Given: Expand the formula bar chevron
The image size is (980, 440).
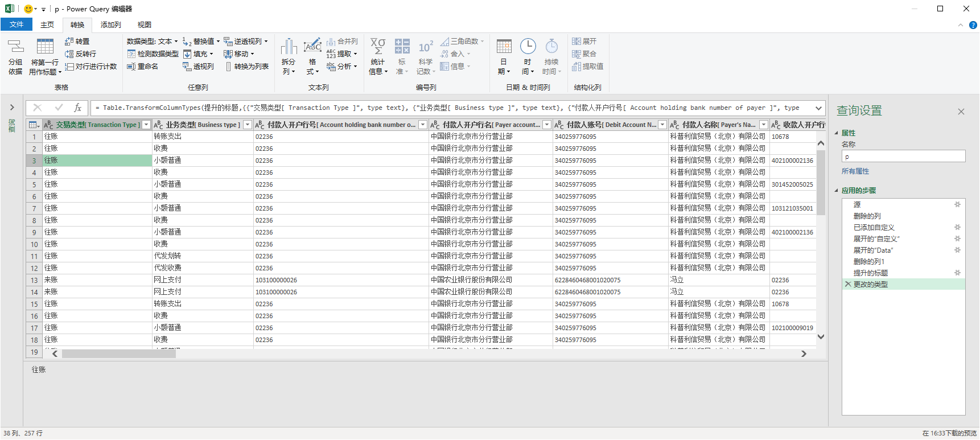Looking at the screenshot, I should click(x=818, y=108).
